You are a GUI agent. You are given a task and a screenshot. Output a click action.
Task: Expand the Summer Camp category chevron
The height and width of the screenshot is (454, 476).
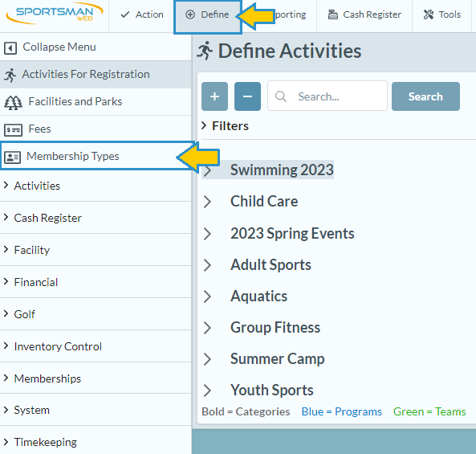[x=207, y=359]
